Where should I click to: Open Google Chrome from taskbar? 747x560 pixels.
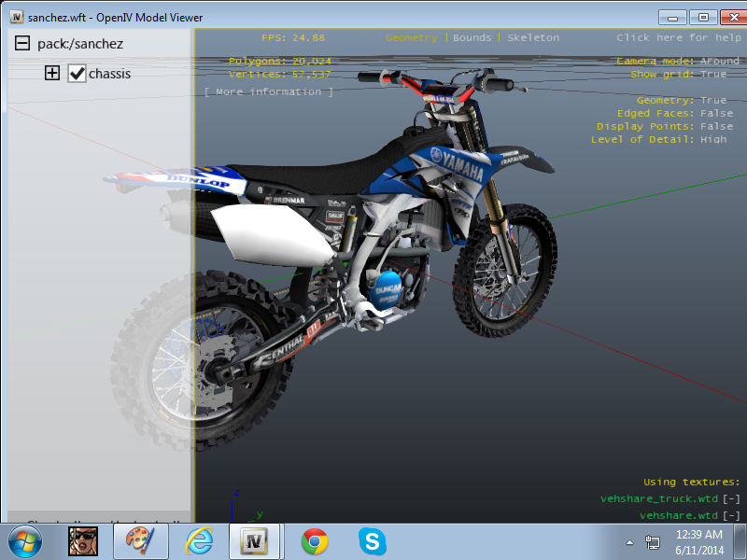coord(315,541)
